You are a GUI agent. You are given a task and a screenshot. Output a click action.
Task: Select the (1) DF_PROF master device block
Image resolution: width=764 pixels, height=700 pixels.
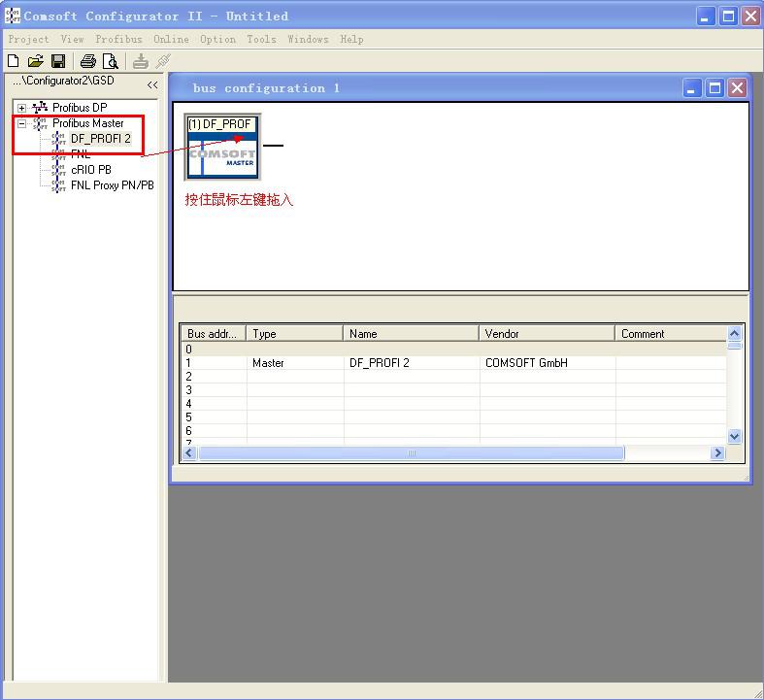pyautogui.click(x=222, y=147)
